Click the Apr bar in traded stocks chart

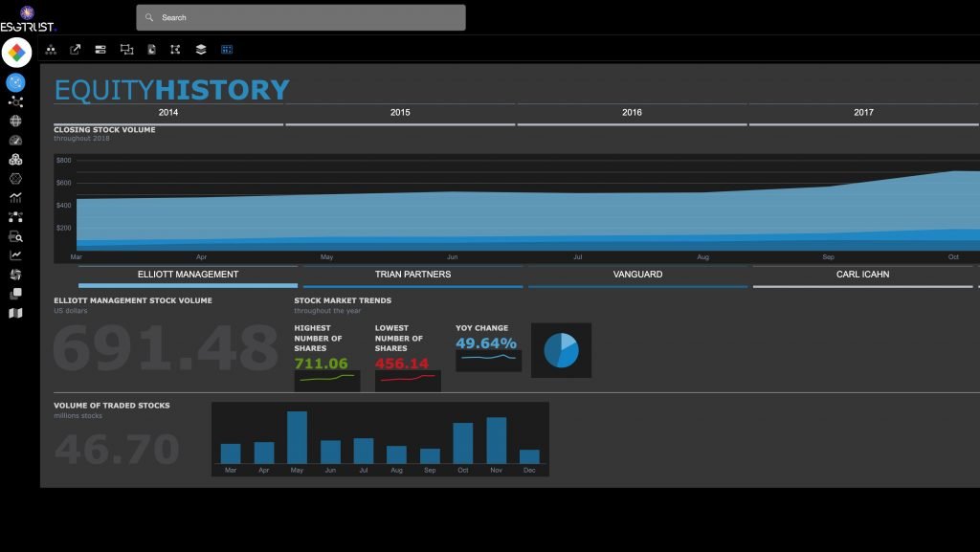tap(264, 453)
